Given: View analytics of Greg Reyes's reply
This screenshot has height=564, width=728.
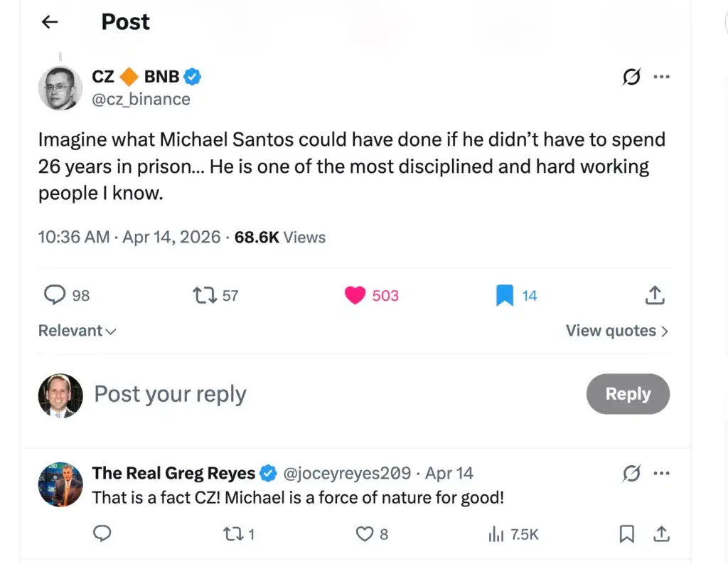Looking at the screenshot, I should 496,533.
